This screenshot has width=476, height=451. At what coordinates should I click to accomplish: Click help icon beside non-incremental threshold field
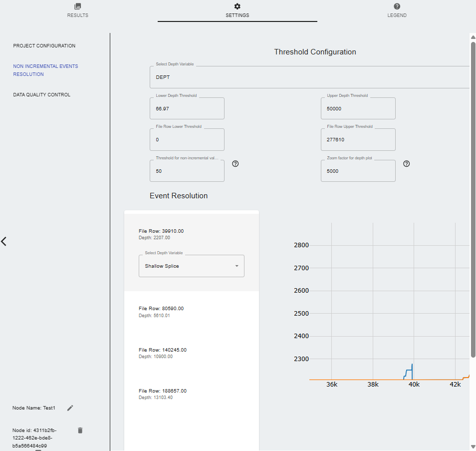pos(236,164)
